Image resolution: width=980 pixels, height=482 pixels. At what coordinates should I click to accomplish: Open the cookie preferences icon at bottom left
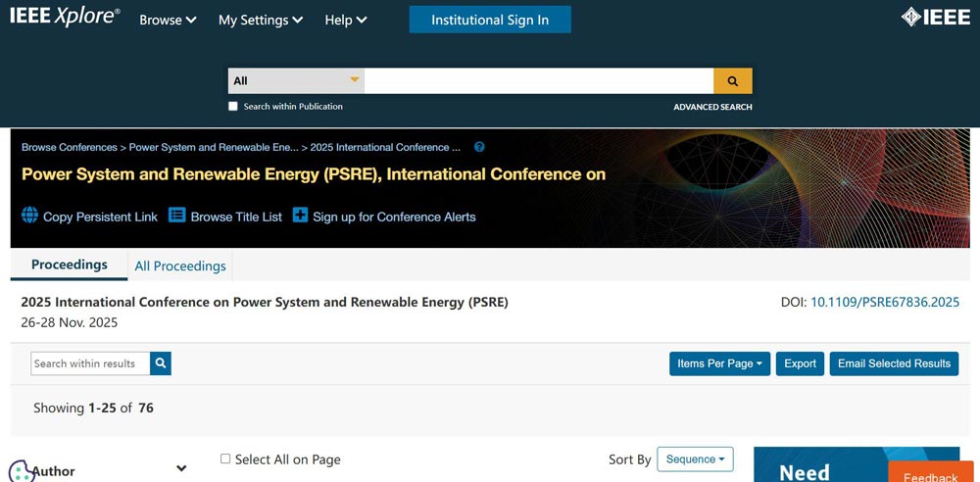click(22, 471)
